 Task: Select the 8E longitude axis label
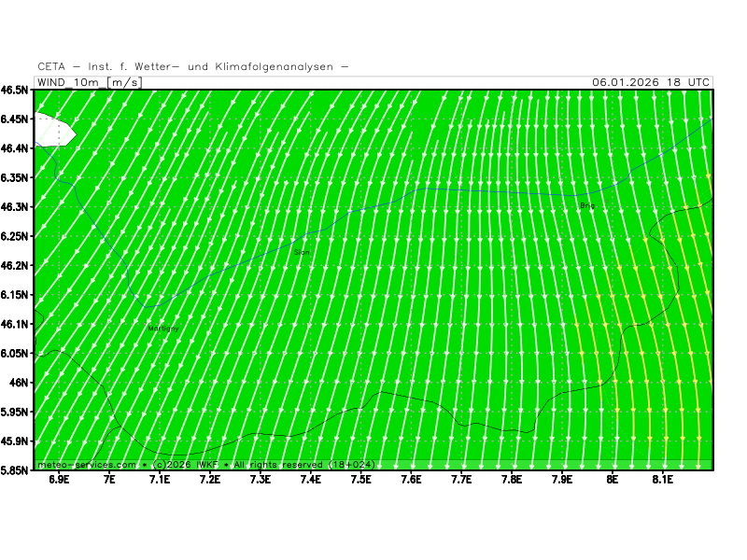click(613, 481)
